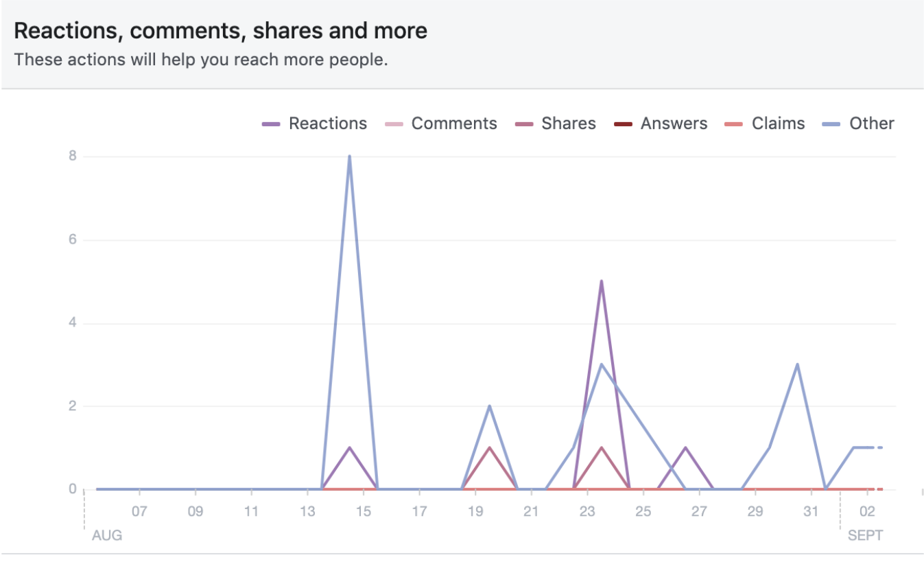Click the 23 date label on the x-axis
This screenshot has width=924, height=575.
(587, 511)
